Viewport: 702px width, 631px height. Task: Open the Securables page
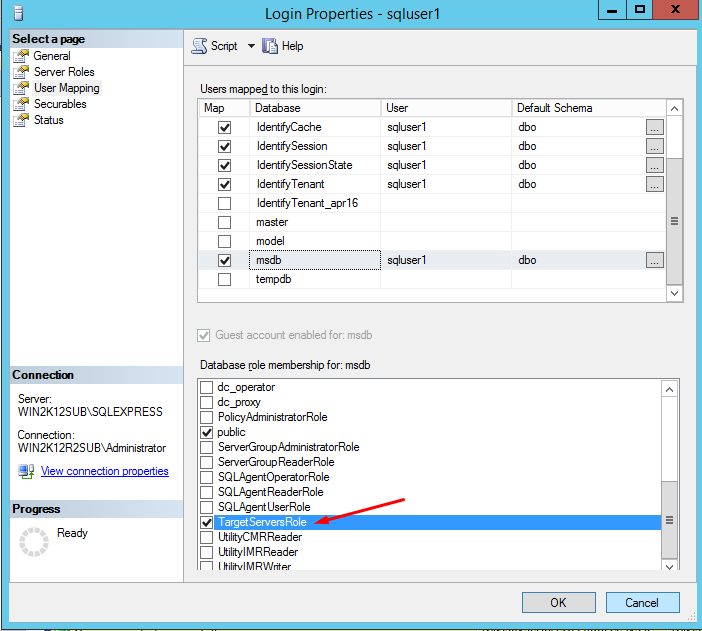pyautogui.click(x=60, y=104)
